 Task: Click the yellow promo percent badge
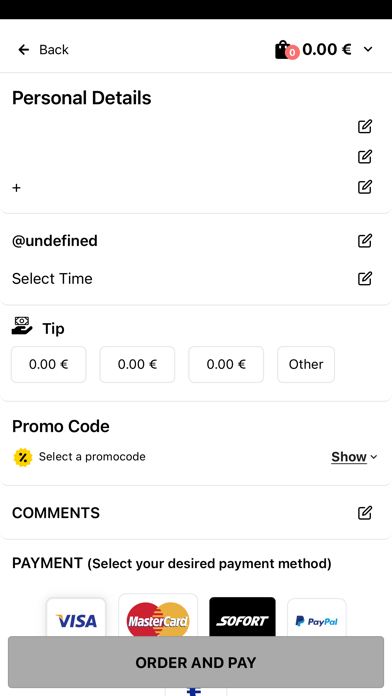point(23,457)
